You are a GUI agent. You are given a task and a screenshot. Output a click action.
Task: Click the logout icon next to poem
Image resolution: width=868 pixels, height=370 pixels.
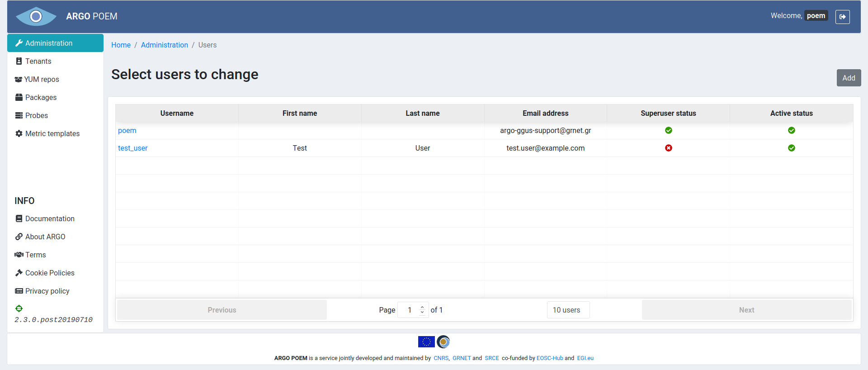(x=842, y=17)
